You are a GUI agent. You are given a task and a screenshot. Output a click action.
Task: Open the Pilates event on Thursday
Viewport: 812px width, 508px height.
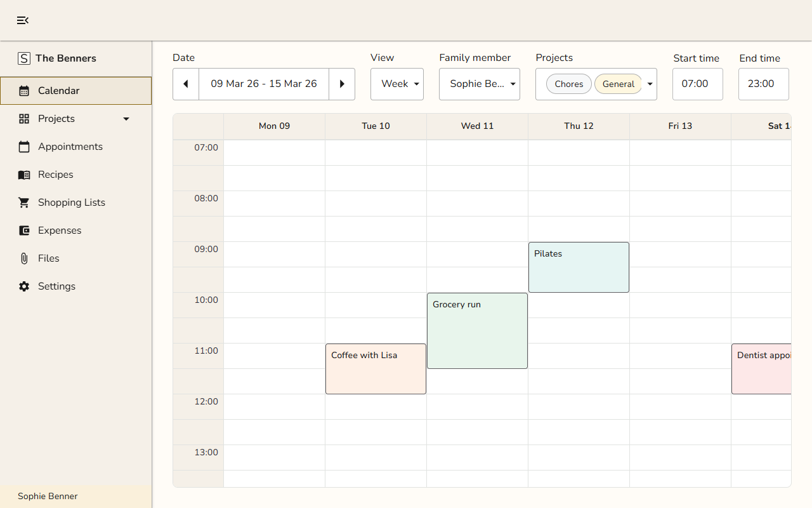pyautogui.click(x=579, y=267)
